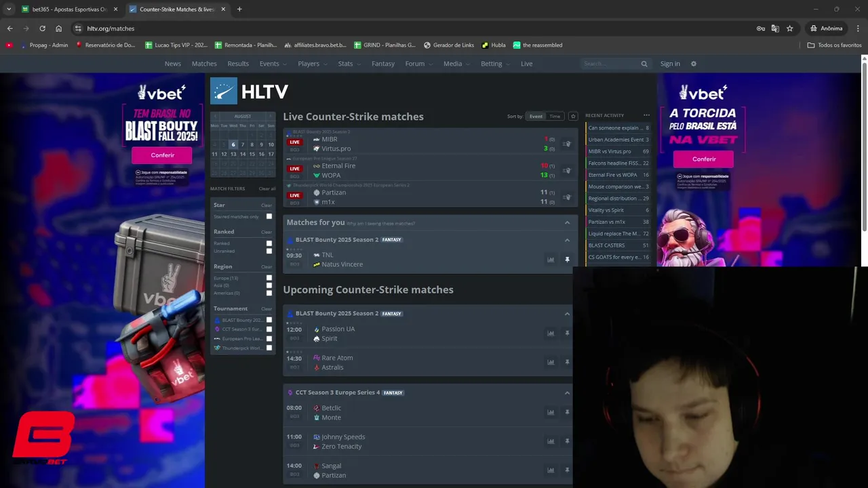Open the Forum dropdown menu
Image resolution: width=868 pixels, height=488 pixels.
tap(418, 64)
